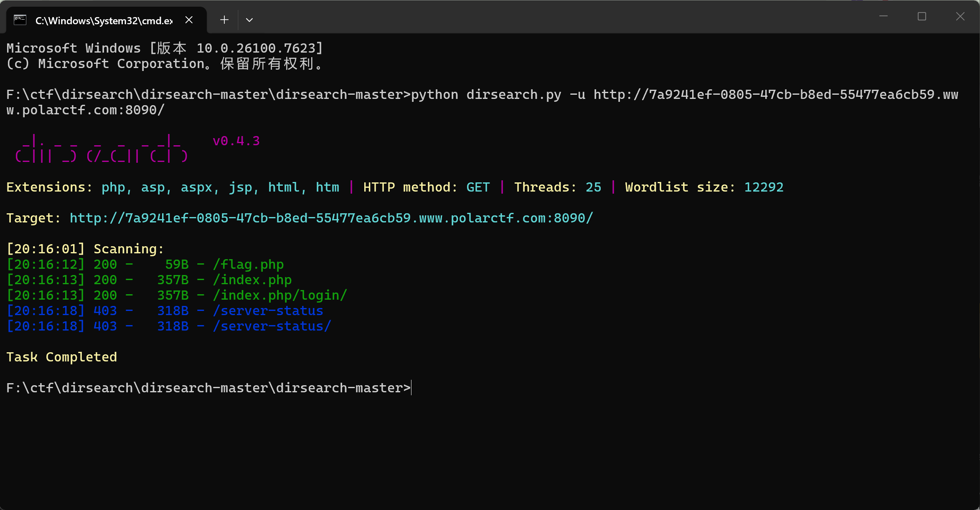
Task: Expand the new tab profile dropdown
Action: tap(249, 20)
